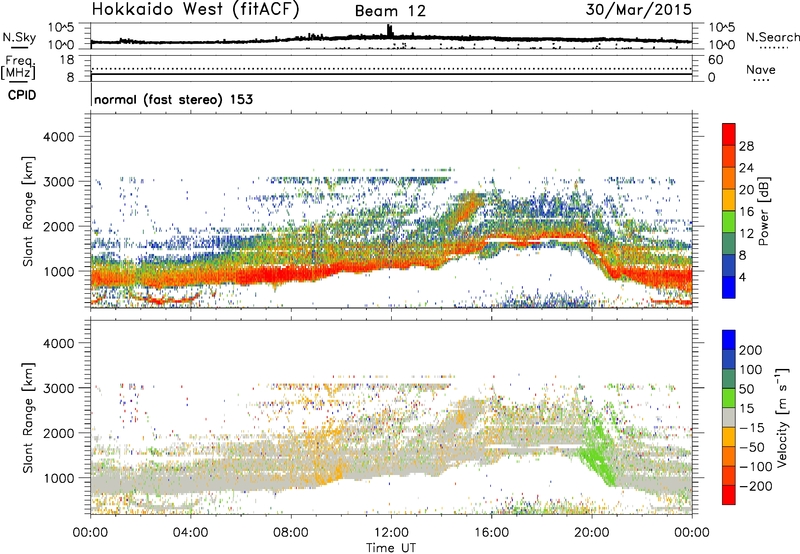Click '4000' on Power panel range axis
This screenshot has width=800, height=554.
pyautogui.click(x=58, y=137)
